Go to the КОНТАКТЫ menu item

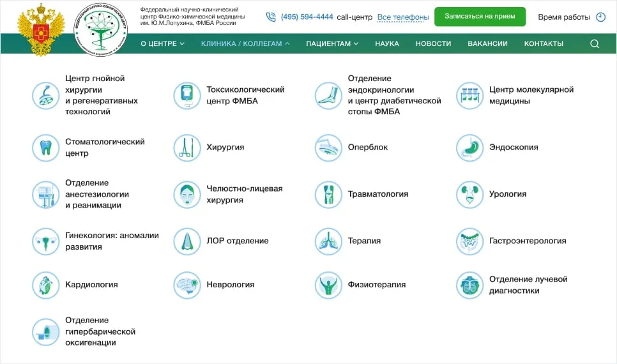coord(544,44)
